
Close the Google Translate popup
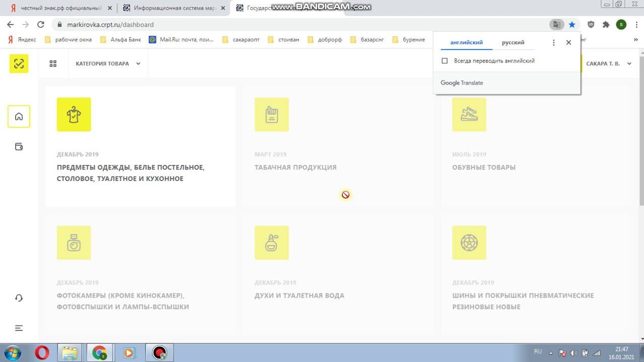coord(569,43)
